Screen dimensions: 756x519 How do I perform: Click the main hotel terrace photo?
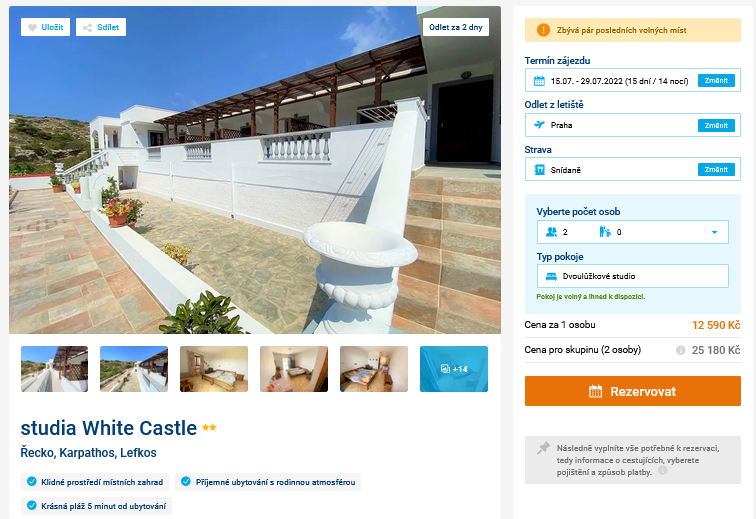pos(255,170)
